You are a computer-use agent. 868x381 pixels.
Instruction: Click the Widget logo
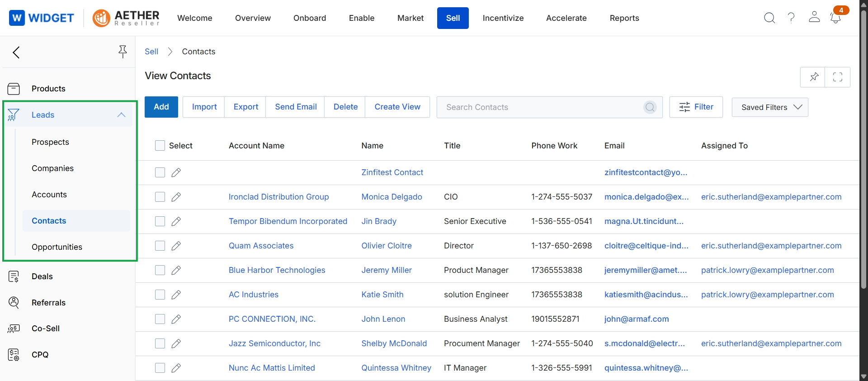pos(42,18)
